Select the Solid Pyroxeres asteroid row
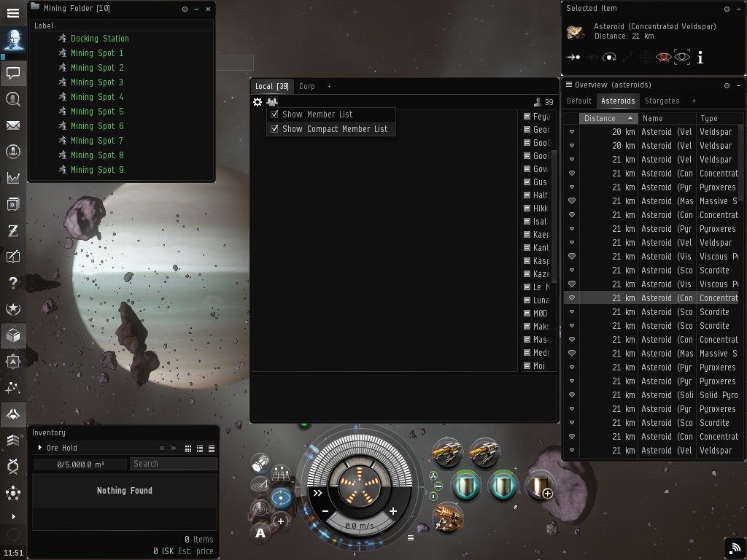The height and width of the screenshot is (560, 747). point(651,395)
